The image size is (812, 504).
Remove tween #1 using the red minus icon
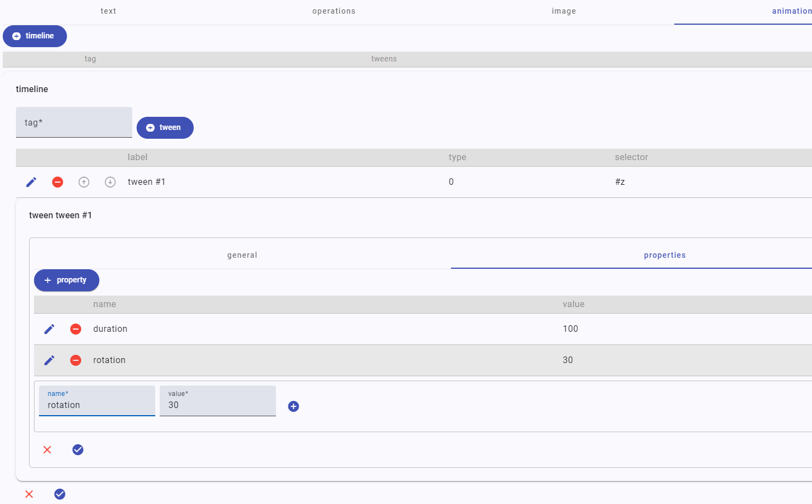click(x=58, y=182)
